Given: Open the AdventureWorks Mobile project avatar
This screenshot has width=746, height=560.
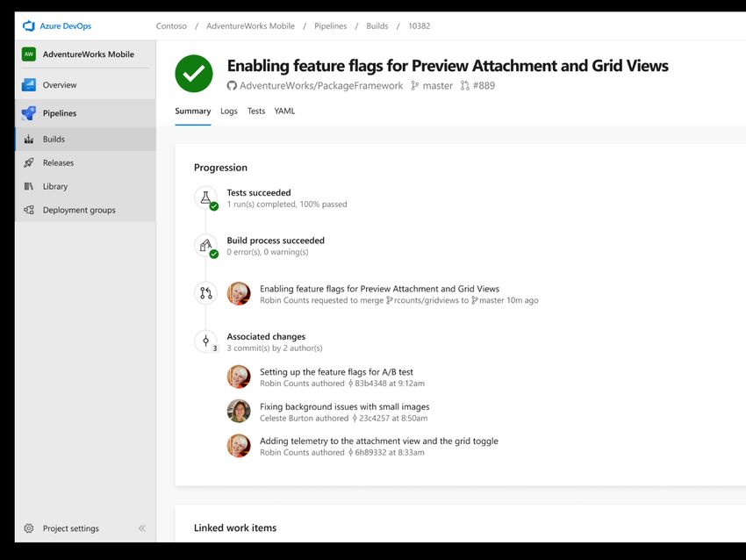Looking at the screenshot, I should point(29,54).
